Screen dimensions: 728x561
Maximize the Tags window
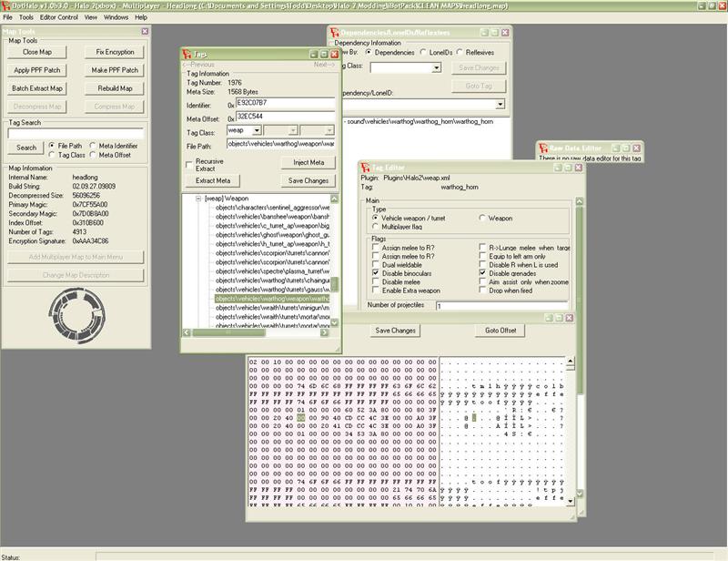pos(324,55)
